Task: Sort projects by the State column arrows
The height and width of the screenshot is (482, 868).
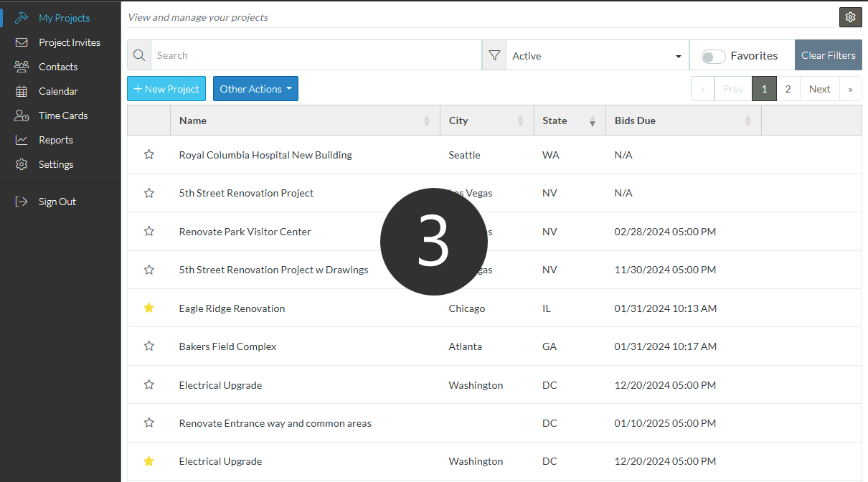Action: coord(593,121)
